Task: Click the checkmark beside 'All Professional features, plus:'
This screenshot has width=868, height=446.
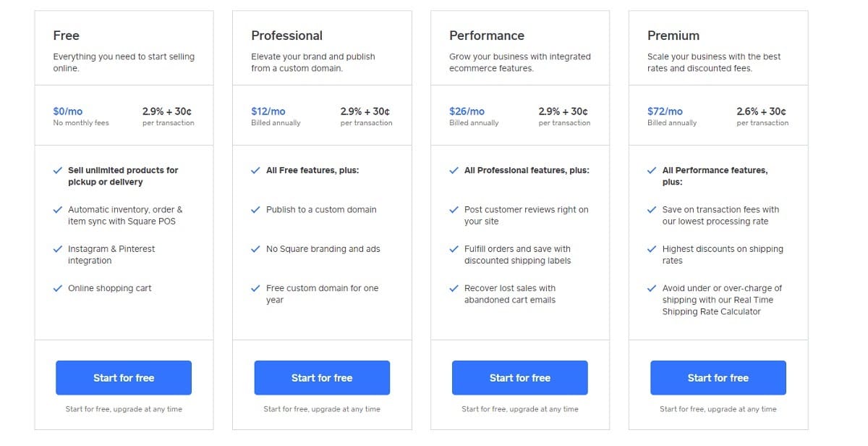Action: point(454,171)
